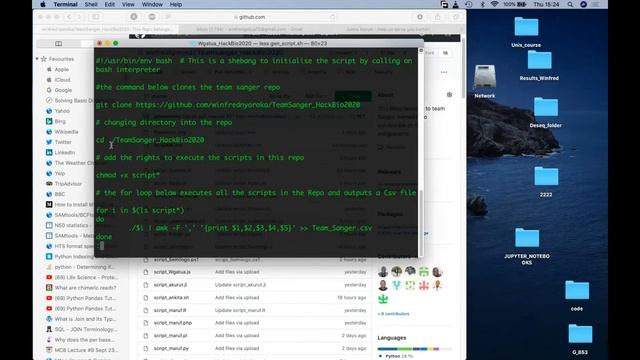Open the Wi-Fi status menu

click(494, 4)
